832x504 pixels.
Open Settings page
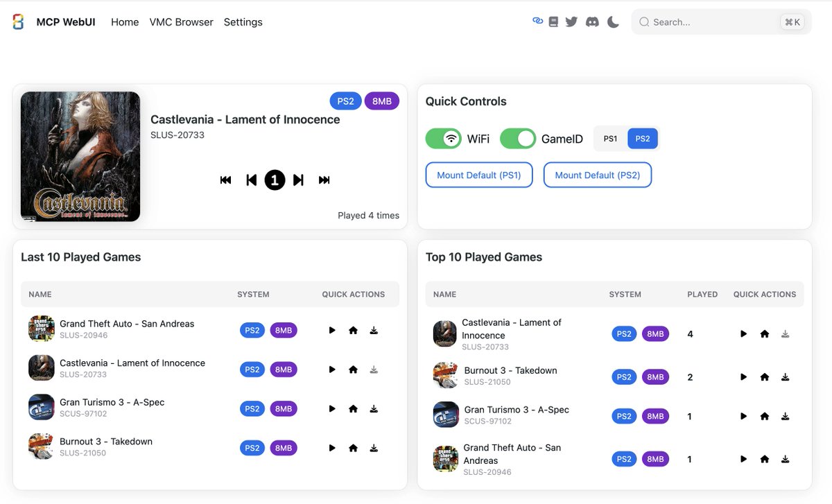pyautogui.click(x=243, y=22)
